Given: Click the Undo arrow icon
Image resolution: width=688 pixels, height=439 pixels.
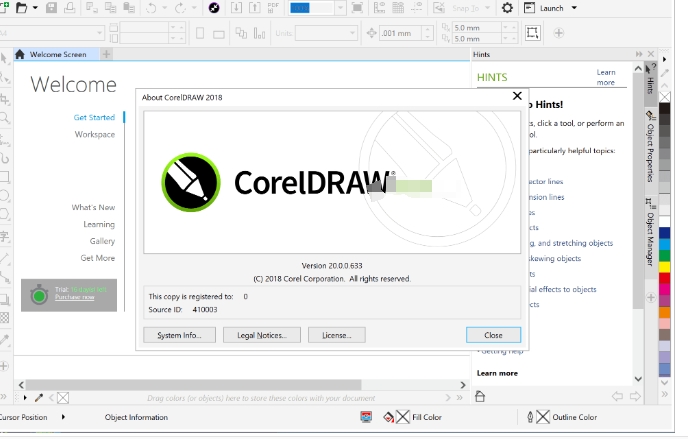Looking at the screenshot, I should [151, 8].
